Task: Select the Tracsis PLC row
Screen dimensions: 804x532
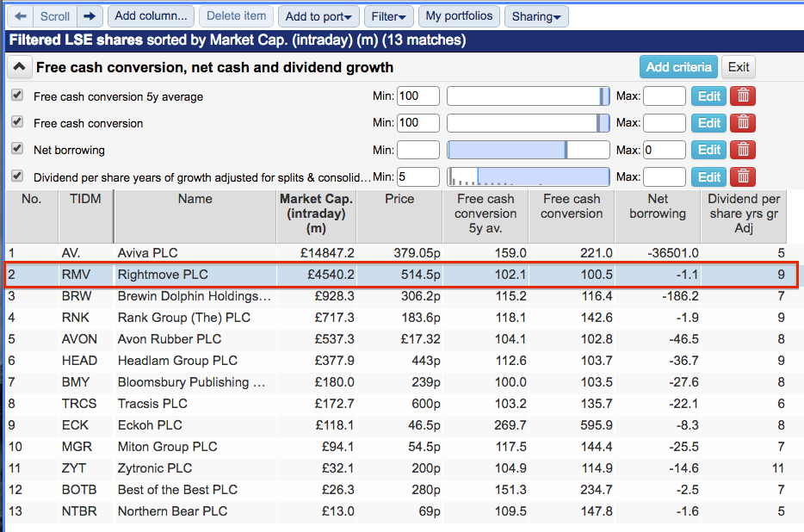Action: click(x=396, y=404)
